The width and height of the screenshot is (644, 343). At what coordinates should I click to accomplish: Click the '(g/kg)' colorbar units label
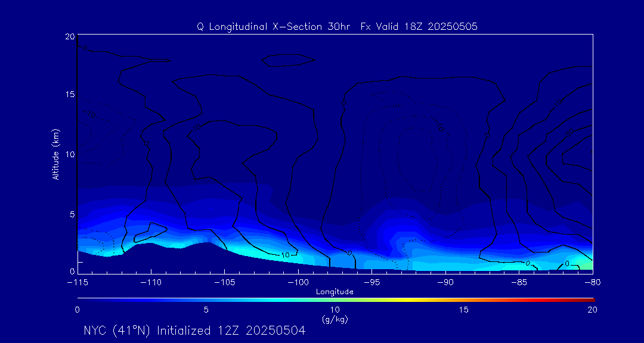click(335, 319)
